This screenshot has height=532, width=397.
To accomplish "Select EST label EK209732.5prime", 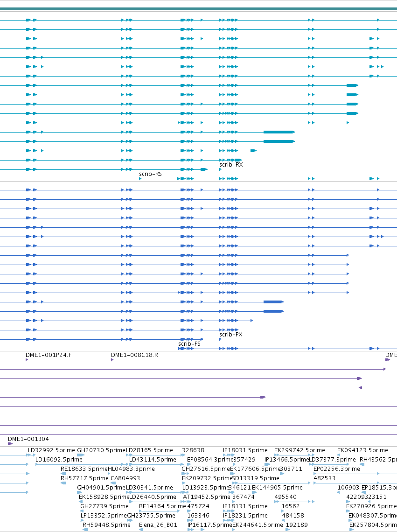I will pos(207,478).
